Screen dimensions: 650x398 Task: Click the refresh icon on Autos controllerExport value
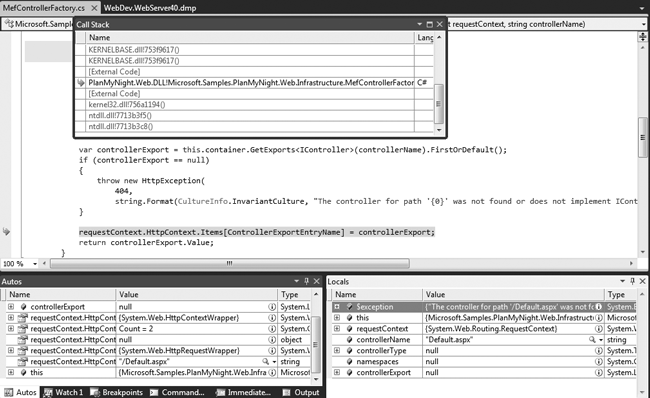(272, 307)
